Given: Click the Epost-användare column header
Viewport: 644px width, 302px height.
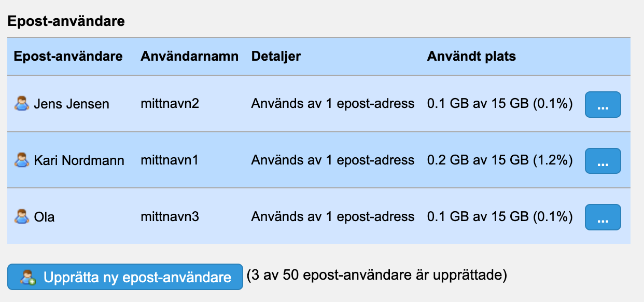Looking at the screenshot, I should pos(68,56).
